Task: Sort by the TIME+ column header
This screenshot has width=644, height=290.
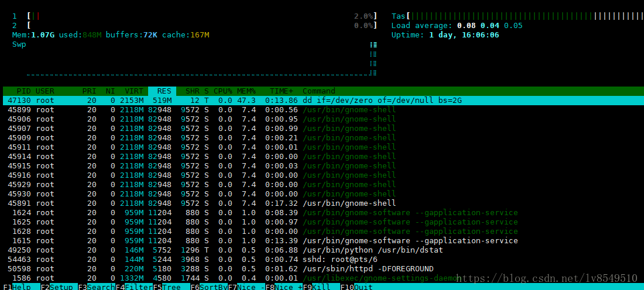Action: pos(282,91)
